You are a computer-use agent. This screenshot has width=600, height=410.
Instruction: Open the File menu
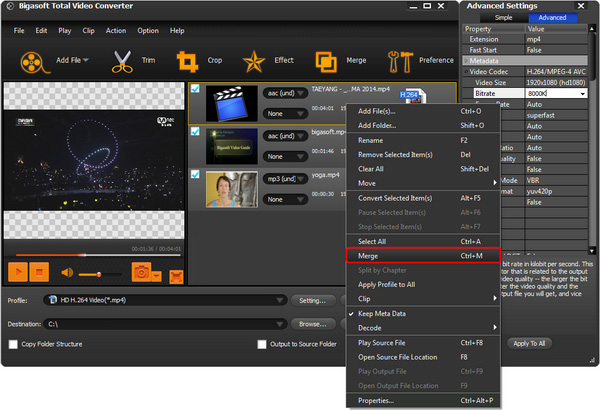point(19,31)
